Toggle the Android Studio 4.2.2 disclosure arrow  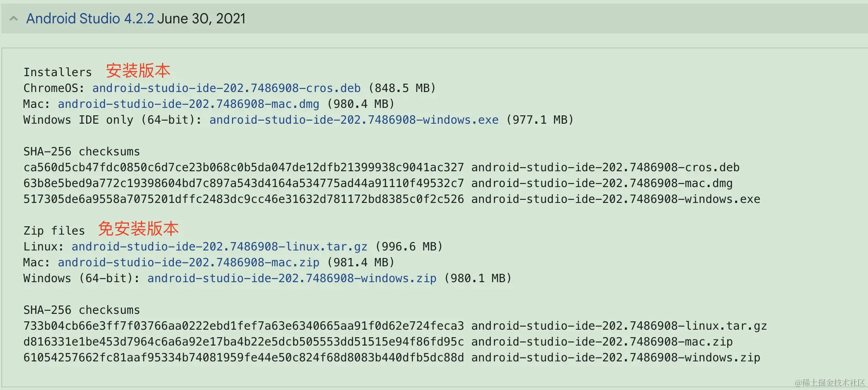(x=13, y=18)
